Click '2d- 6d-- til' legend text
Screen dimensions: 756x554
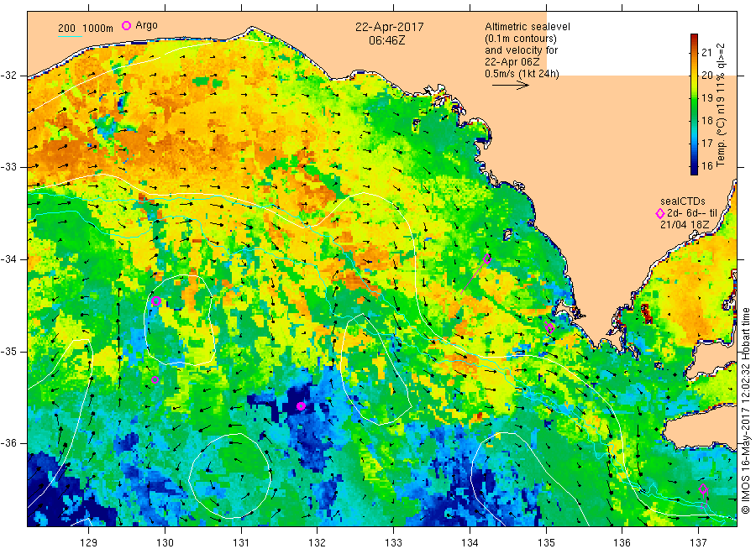point(692,213)
